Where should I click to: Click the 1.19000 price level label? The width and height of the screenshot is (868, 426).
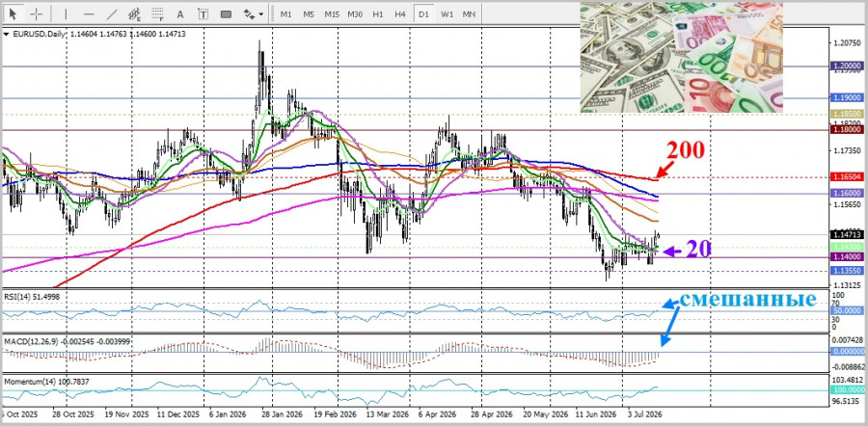(847, 97)
